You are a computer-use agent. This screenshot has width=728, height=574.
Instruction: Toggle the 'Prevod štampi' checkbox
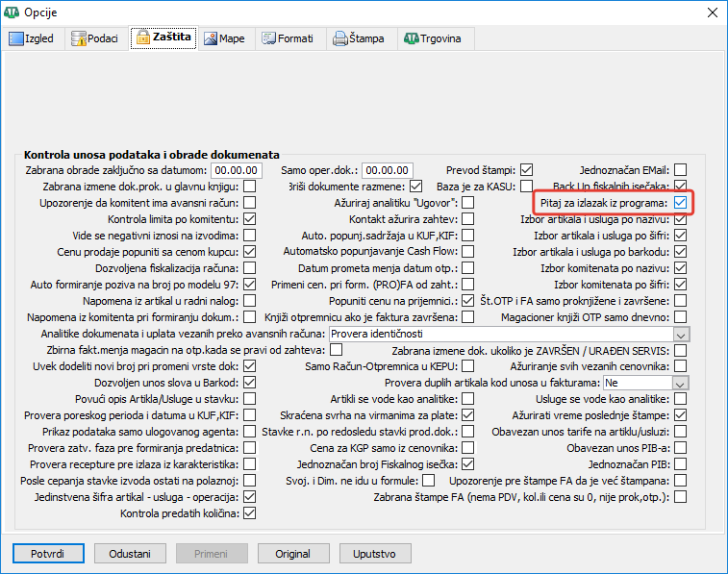(x=526, y=169)
